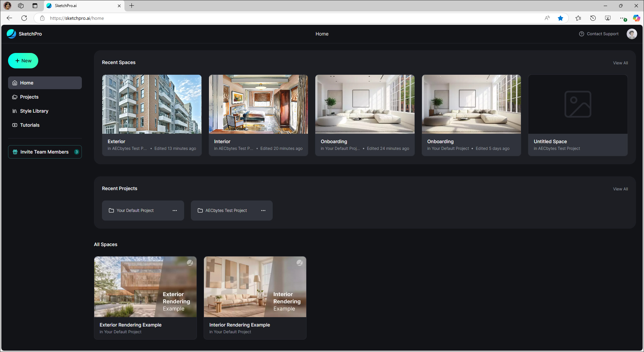Click the Read aloud icon in address bar

[547, 18]
